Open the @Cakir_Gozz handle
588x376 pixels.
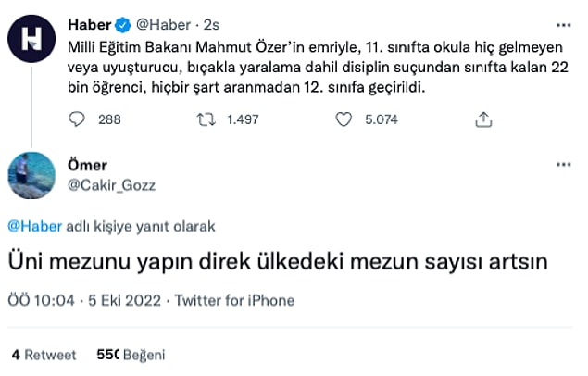click(x=113, y=184)
